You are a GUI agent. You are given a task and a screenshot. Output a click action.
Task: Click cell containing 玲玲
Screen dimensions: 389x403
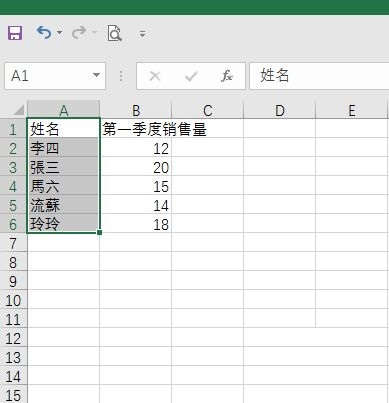click(63, 224)
